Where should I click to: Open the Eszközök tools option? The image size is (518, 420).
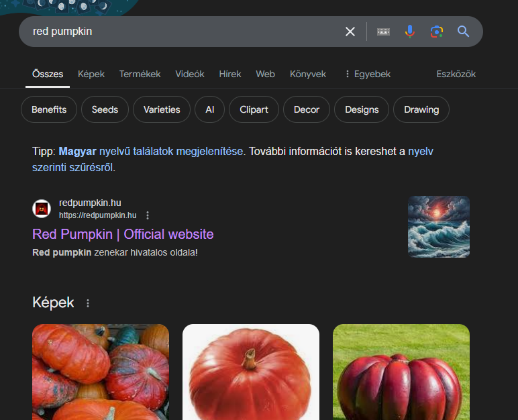456,74
